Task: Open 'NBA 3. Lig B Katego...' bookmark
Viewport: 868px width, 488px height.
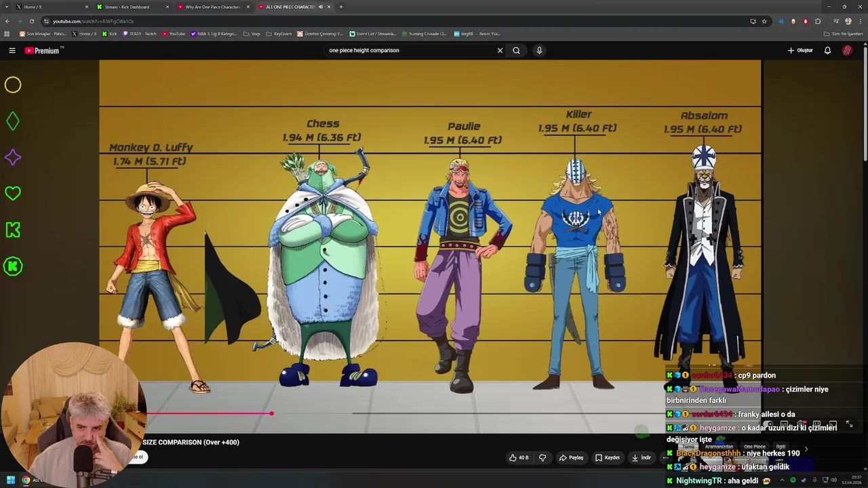Action: pos(214,33)
